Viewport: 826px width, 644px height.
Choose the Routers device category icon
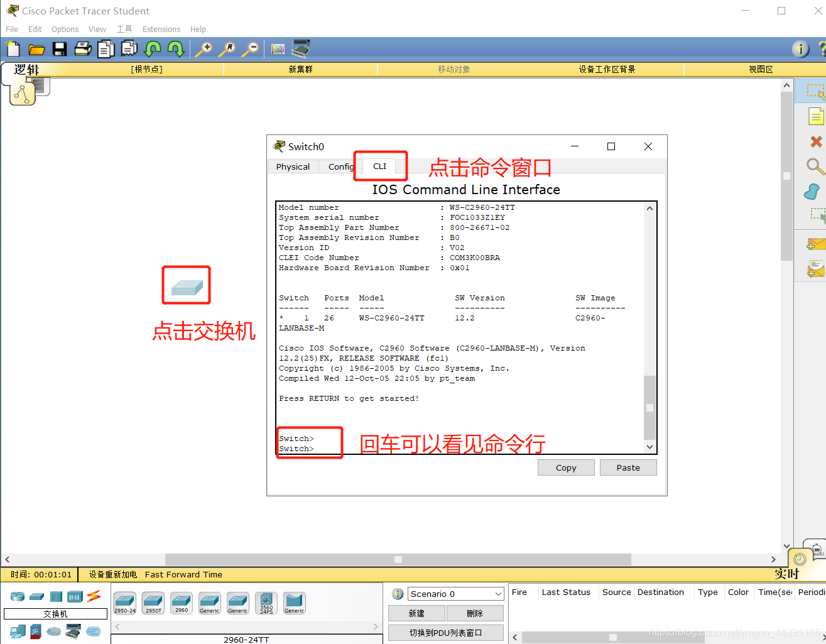click(x=18, y=596)
